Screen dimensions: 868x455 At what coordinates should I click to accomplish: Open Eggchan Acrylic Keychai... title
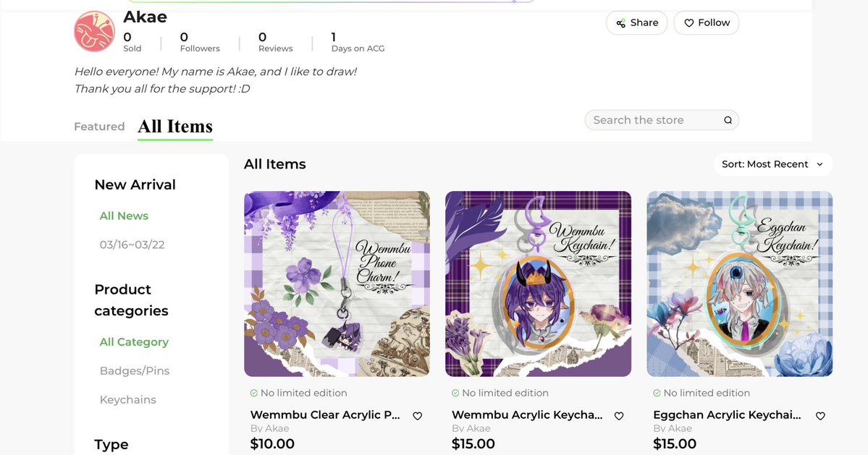pos(727,415)
